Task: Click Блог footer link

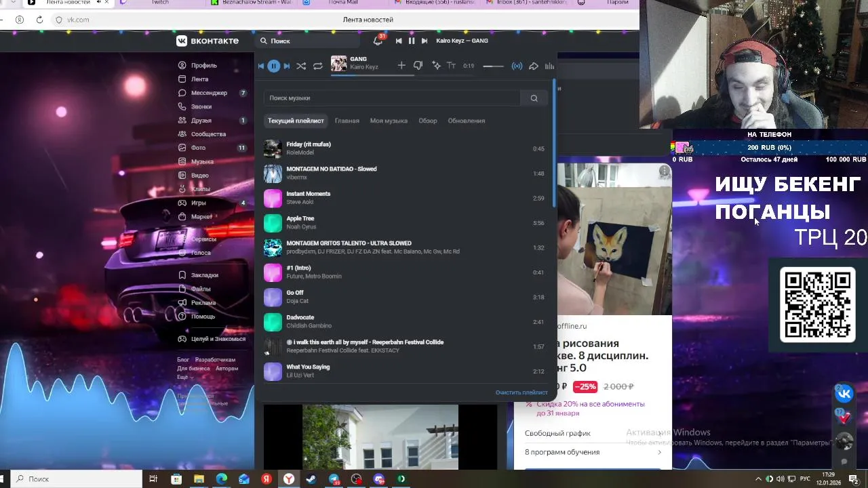Action: [x=183, y=360]
